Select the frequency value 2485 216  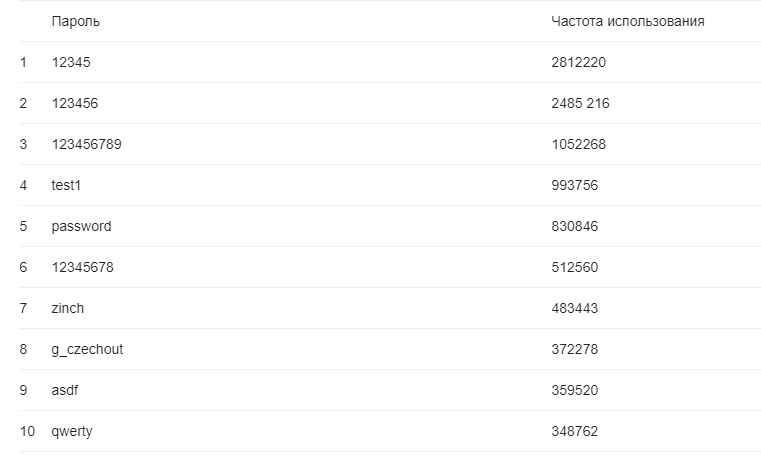pos(580,103)
